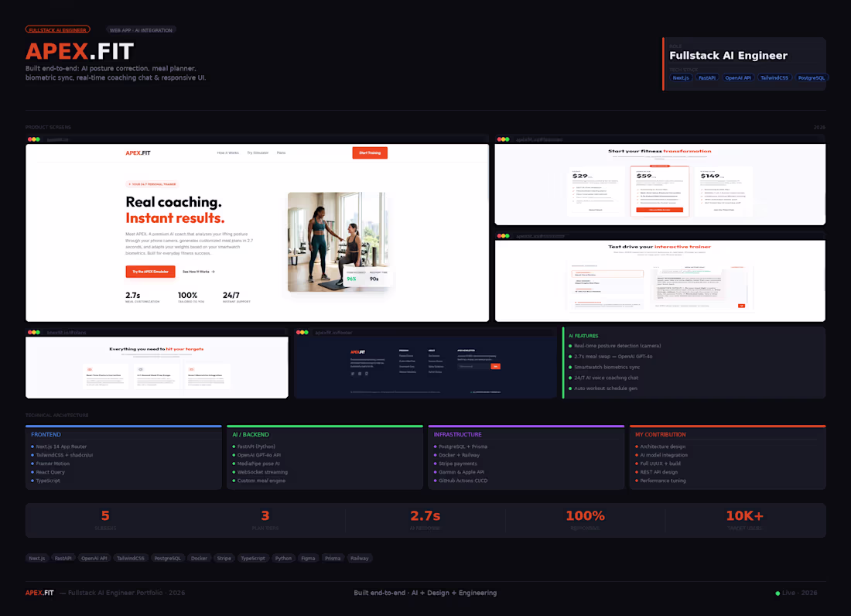Image resolution: width=851 pixels, height=616 pixels.
Task: Click 'Everything you need to hit your targets' heading
Action: [x=156, y=349]
